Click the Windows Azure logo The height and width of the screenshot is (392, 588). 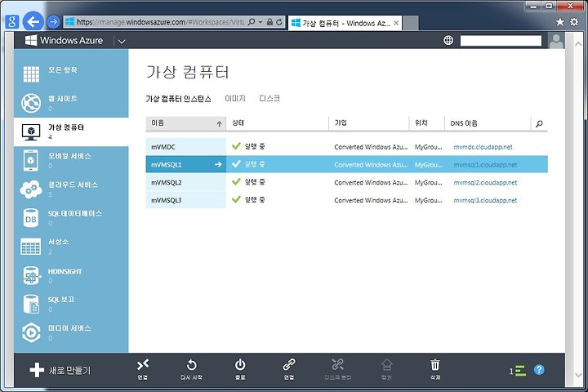(64, 40)
